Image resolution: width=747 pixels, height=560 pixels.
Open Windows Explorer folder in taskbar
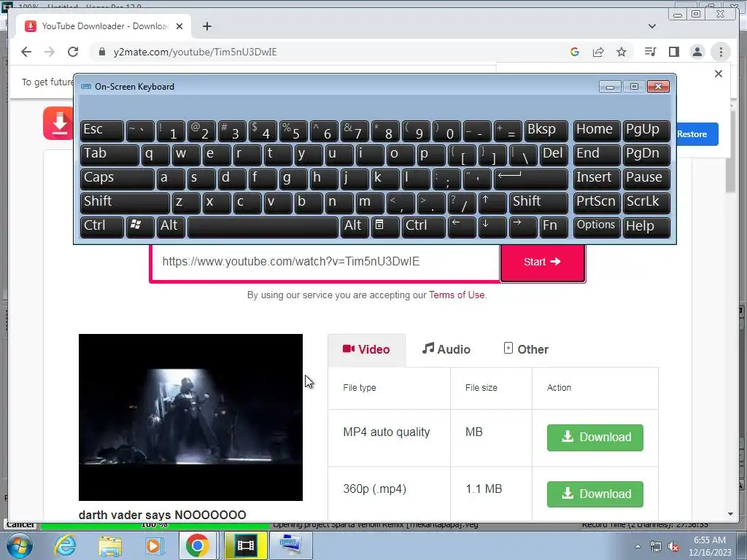(110, 545)
